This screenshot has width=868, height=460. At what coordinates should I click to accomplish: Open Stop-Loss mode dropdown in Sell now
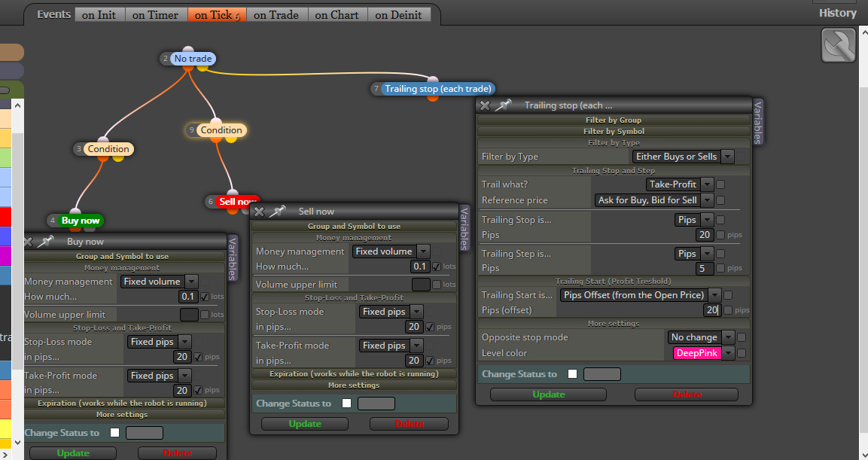[x=391, y=312]
